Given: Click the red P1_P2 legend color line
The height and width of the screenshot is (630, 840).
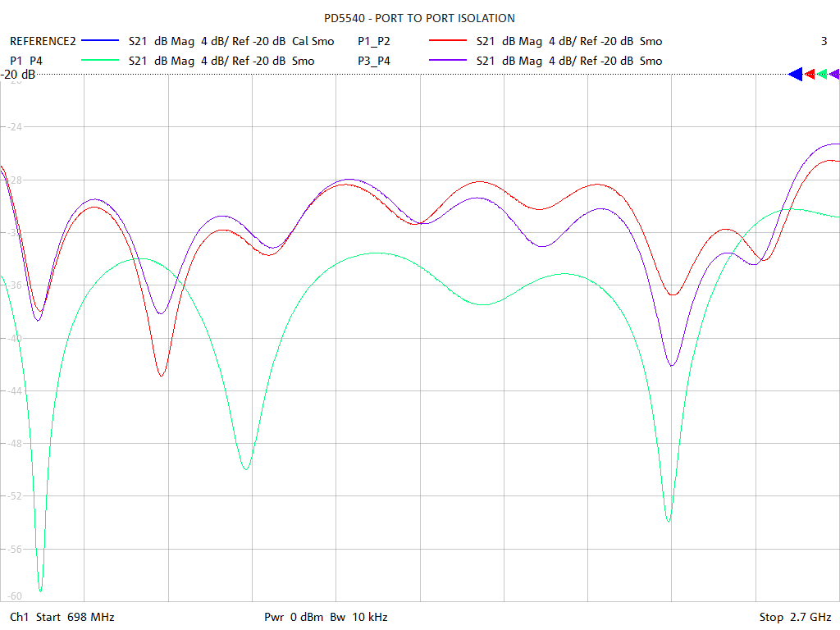Looking at the screenshot, I should point(449,41).
